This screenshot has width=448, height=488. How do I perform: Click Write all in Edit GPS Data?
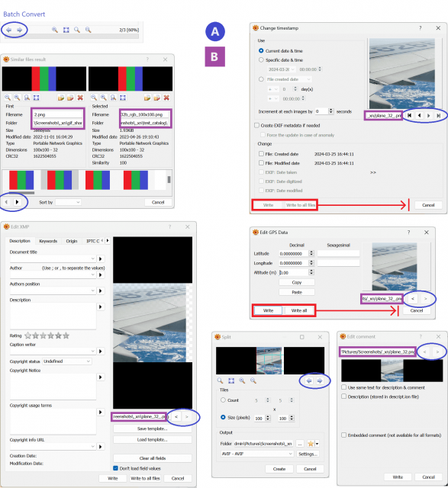click(299, 310)
